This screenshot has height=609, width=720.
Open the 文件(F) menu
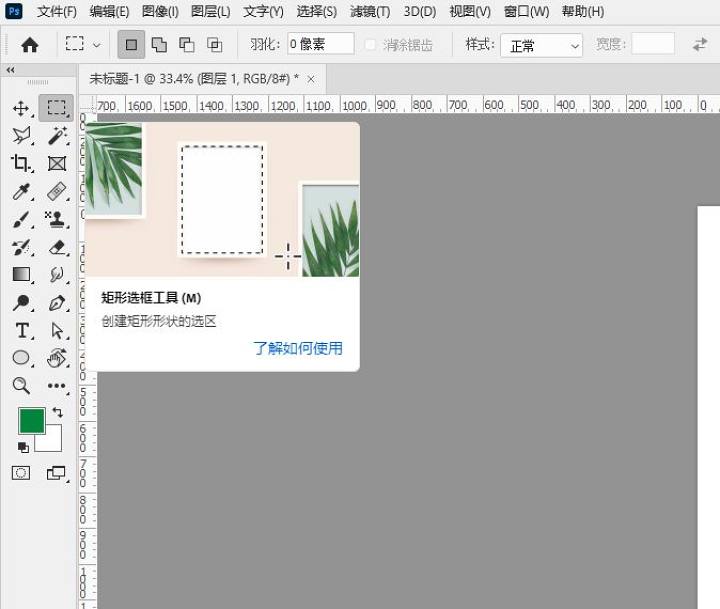56,11
